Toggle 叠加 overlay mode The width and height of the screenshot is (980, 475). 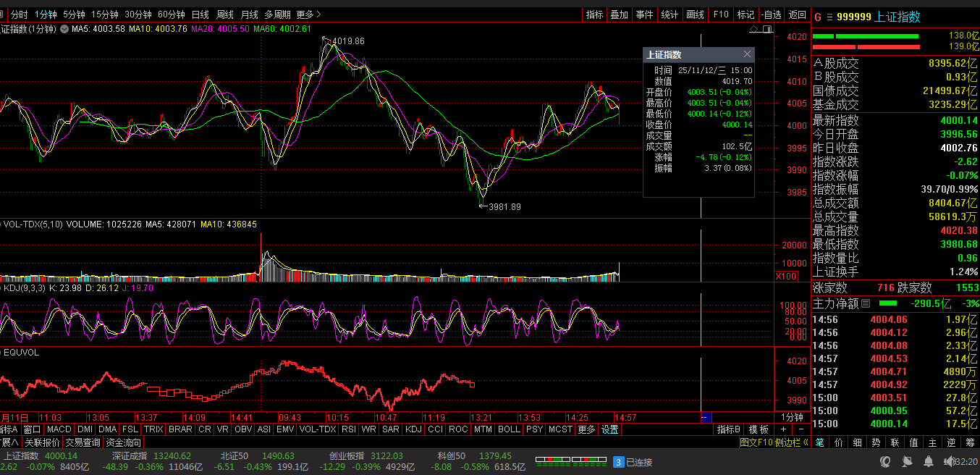pos(619,14)
